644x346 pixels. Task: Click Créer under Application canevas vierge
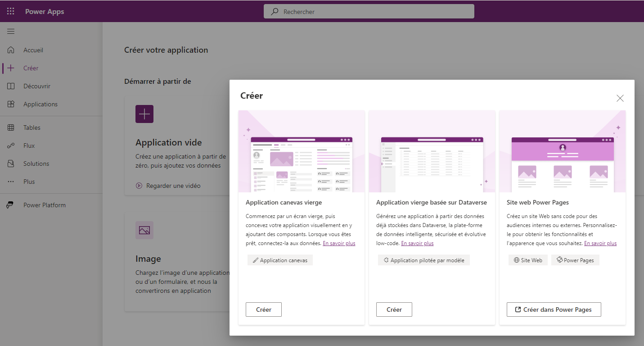[263, 309]
